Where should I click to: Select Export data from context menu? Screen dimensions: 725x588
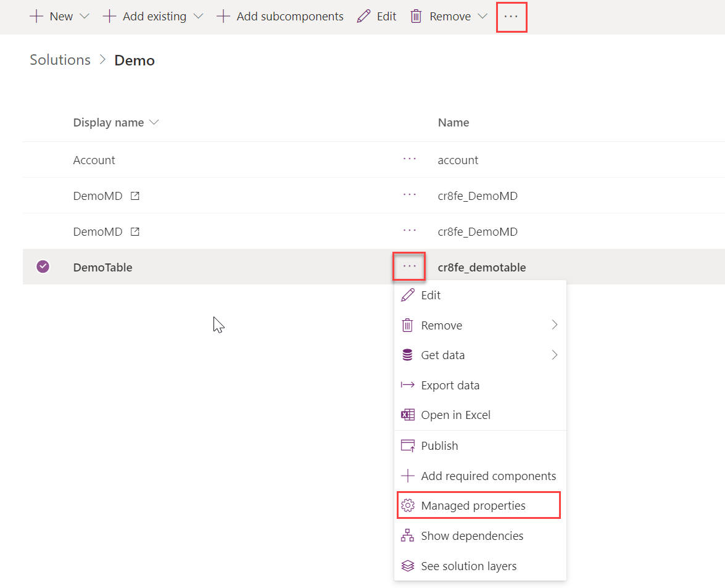click(480, 385)
